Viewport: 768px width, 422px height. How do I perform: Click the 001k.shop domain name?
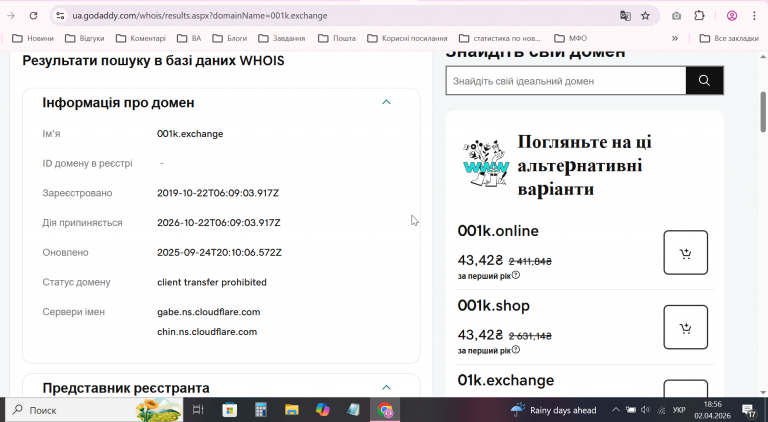[x=494, y=305]
